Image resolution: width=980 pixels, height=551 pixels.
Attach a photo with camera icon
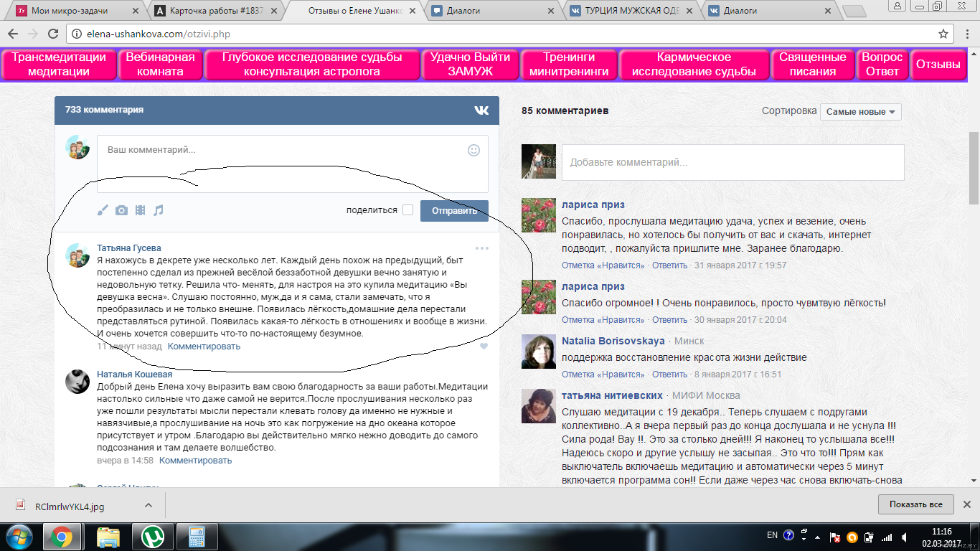121,210
